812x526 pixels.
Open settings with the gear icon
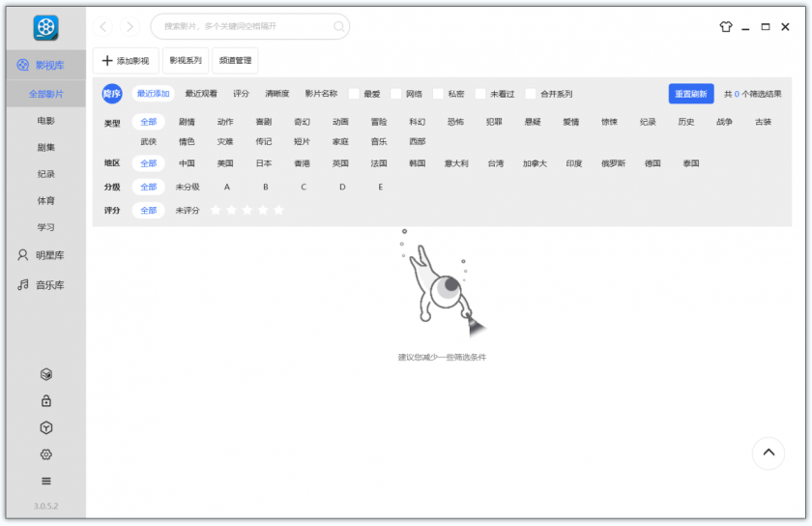coord(45,454)
